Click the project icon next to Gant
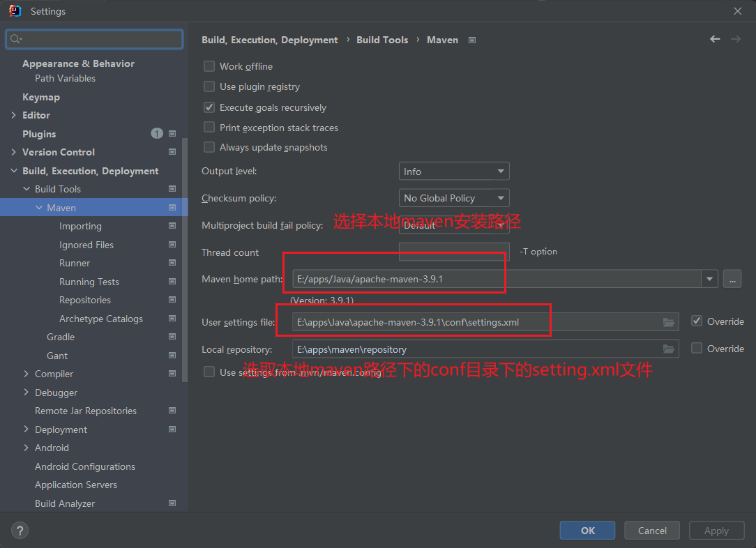The image size is (756, 548). [172, 355]
